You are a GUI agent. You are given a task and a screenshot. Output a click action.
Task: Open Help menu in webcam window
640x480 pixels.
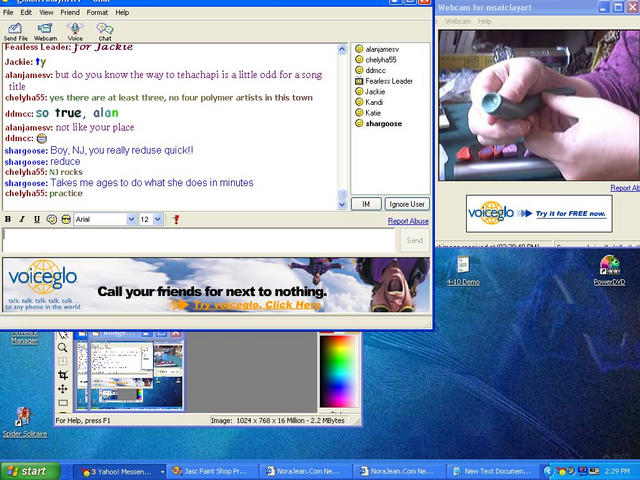484,21
